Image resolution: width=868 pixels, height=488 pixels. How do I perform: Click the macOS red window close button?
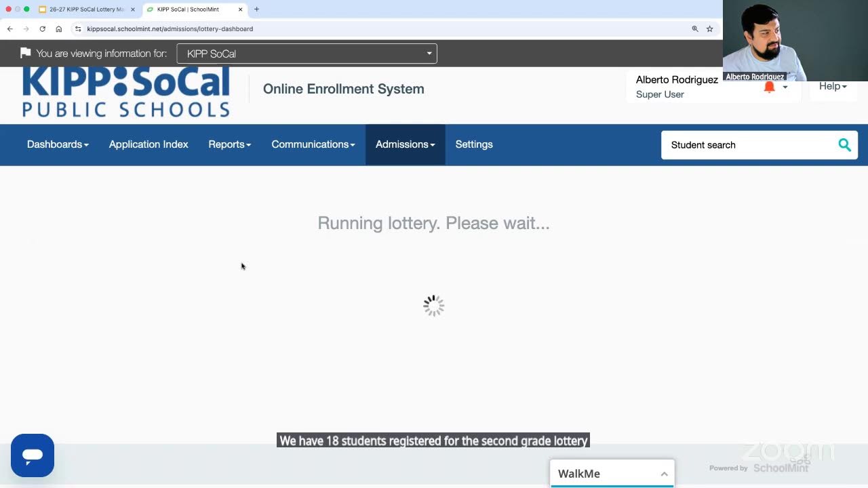8,9
